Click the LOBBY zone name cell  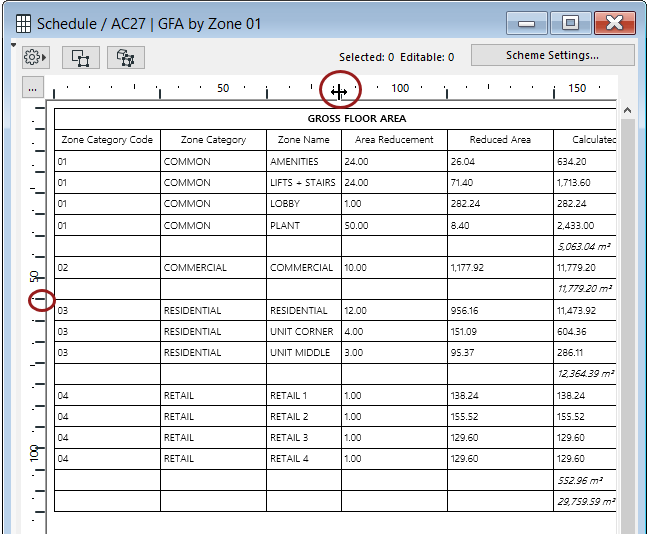pyautogui.click(x=304, y=203)
